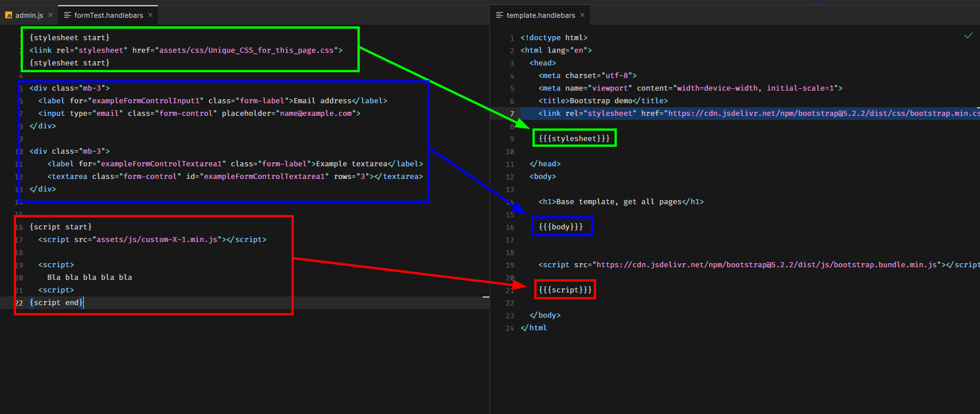Click the {{{script}}} placeholder
The height and width of the screenshot is (414, 980).
tap(565, 290)
